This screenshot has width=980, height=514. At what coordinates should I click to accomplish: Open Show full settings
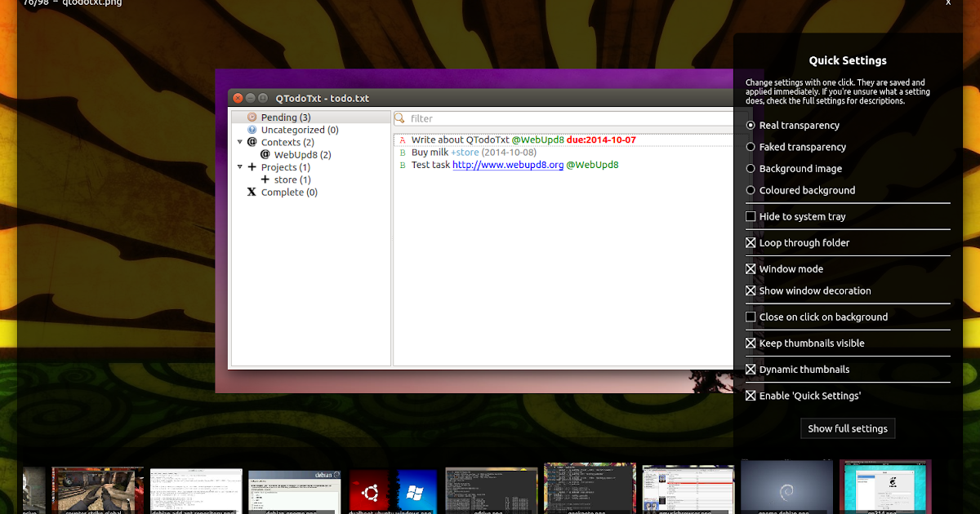coord(848,428)
